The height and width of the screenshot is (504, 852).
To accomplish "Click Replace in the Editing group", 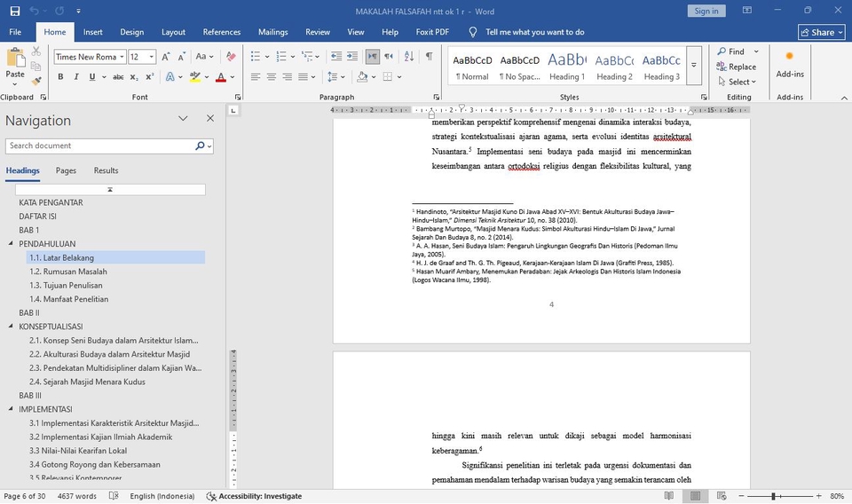I will [737, 67].
